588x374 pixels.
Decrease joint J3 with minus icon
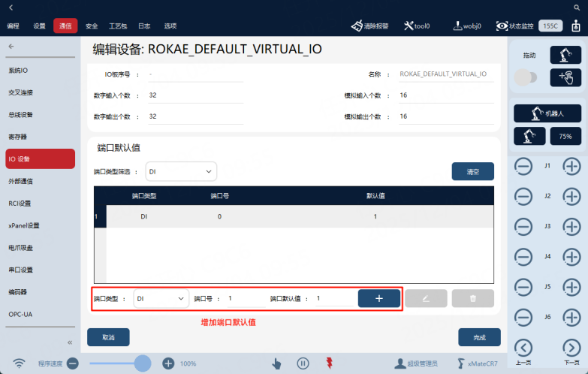click(523, 227)
